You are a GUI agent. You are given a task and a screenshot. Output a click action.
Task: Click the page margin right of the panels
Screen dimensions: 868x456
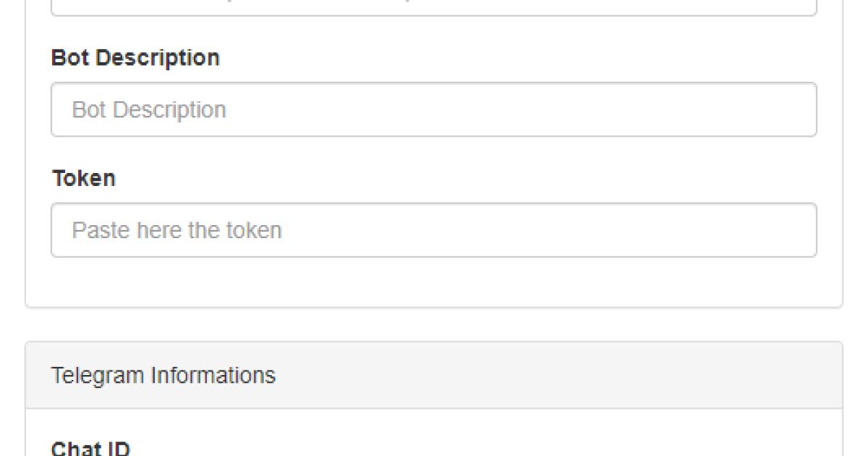(856, 217)
